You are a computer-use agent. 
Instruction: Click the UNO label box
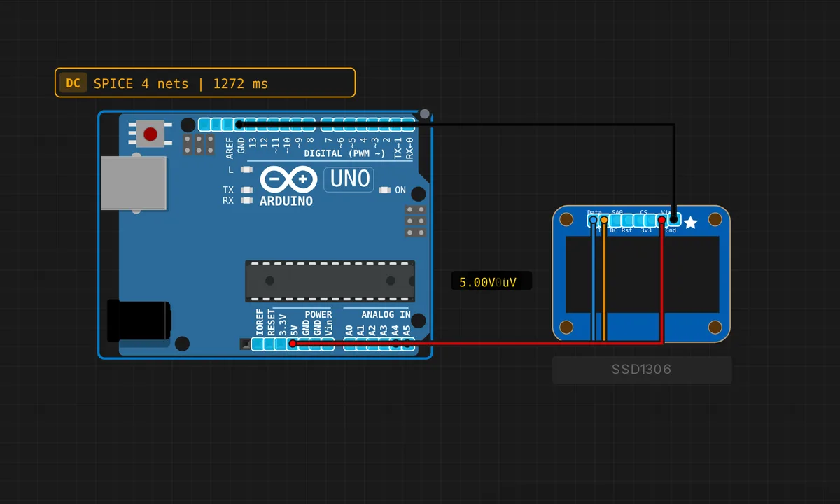click(x=349, y=179)
